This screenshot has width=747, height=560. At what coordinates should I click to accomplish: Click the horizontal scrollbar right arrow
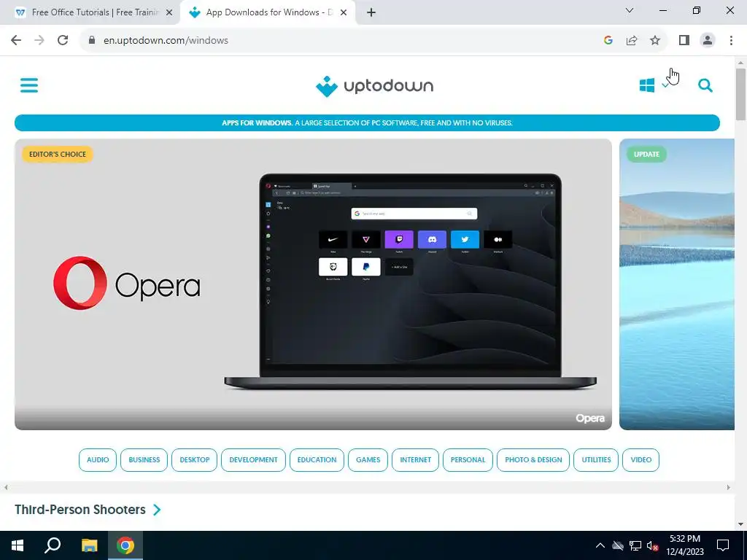(728, 487)
